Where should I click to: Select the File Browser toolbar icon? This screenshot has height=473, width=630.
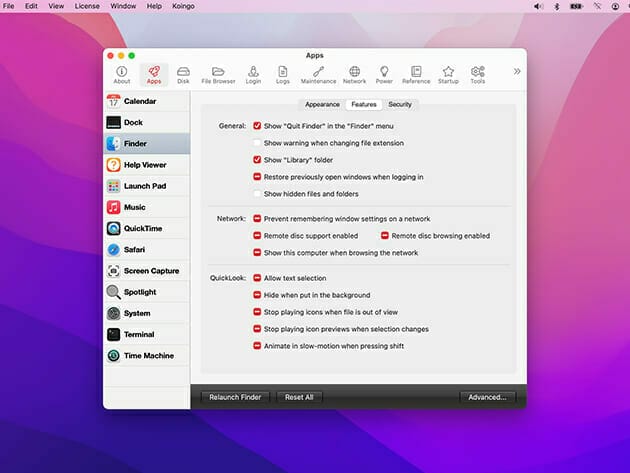[x=218, y=74]
